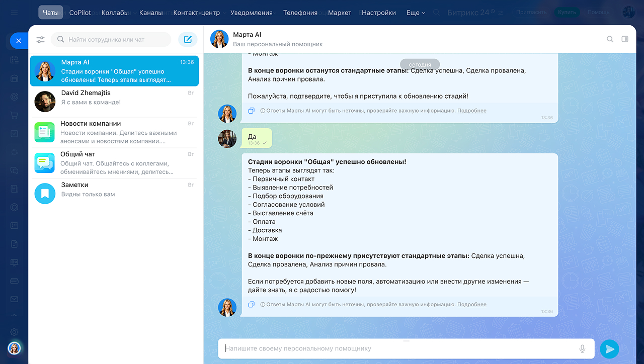Click the Купить button
Screen dimensions: 644x364
pyautogui.click(x=567, y=12)
